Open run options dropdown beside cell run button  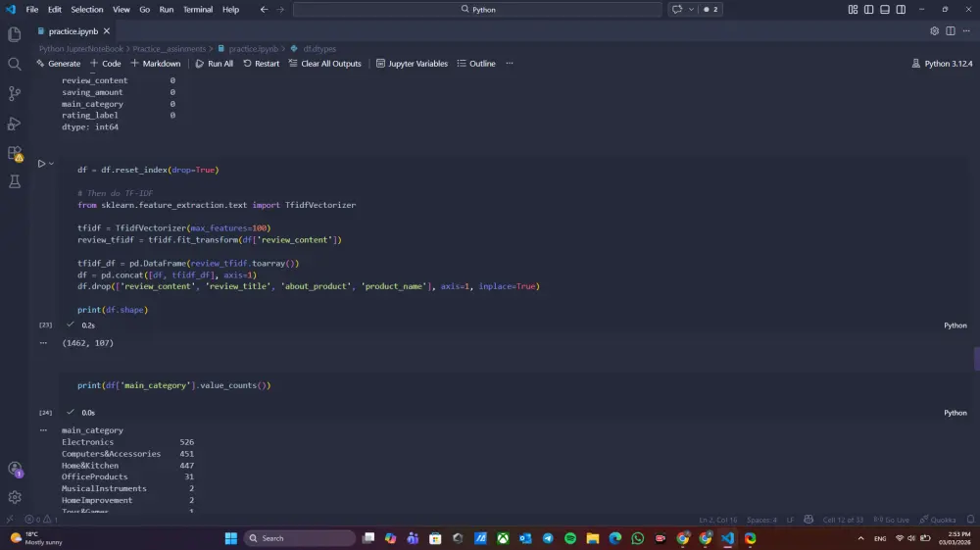(x=51, y=164)
